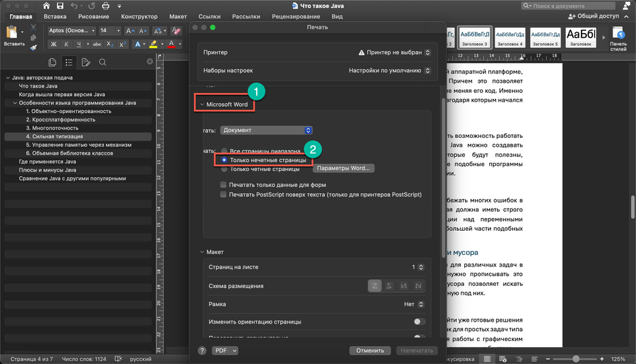636x364 pixels.
Task: Click the printer icon in the title bar
Action: coord(106,5)
